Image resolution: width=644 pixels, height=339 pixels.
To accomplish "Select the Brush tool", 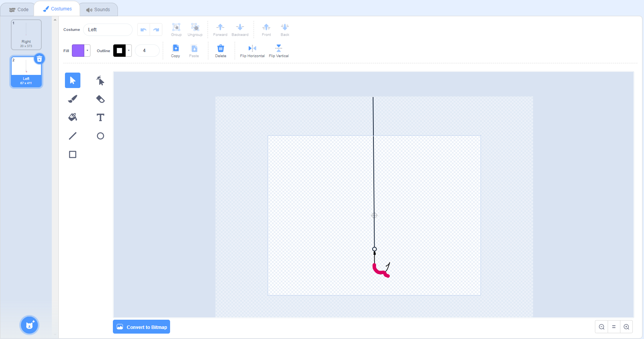I will click(x=73, y=99).
